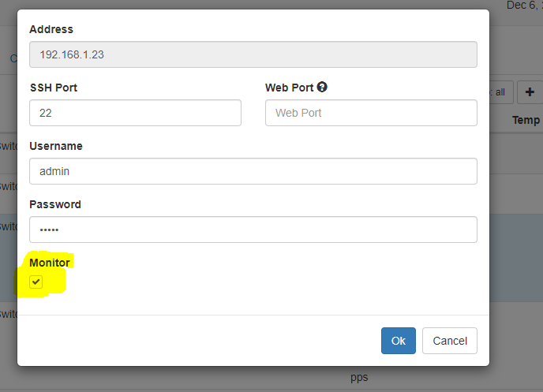Click the Web Port label text

(x=289, y=88)
